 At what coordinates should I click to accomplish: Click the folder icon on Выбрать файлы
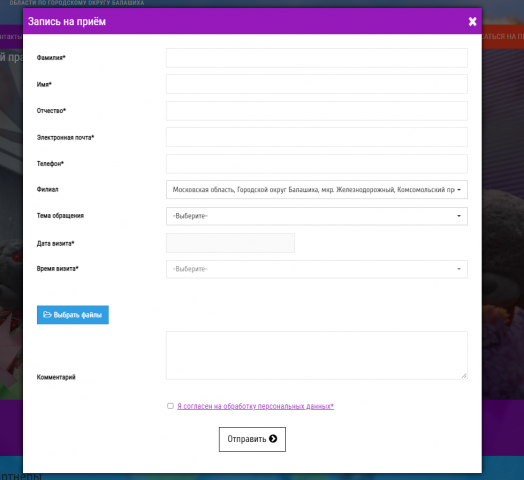point(47,315)
